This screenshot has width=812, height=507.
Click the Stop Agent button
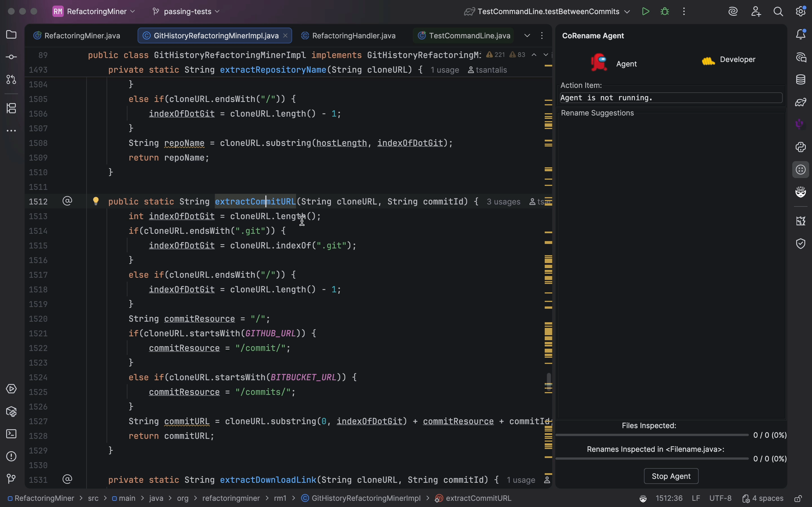pyautogui.click(x=671, y=476)
